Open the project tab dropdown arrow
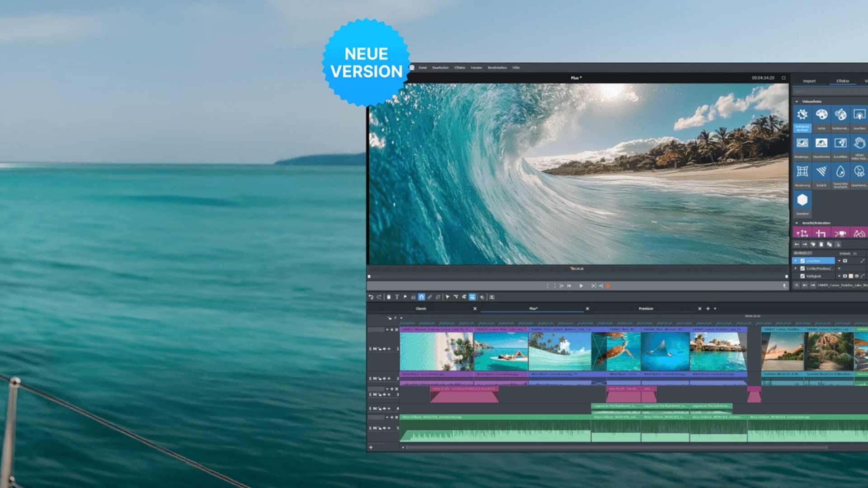The image size is (868, 488). 715,309
